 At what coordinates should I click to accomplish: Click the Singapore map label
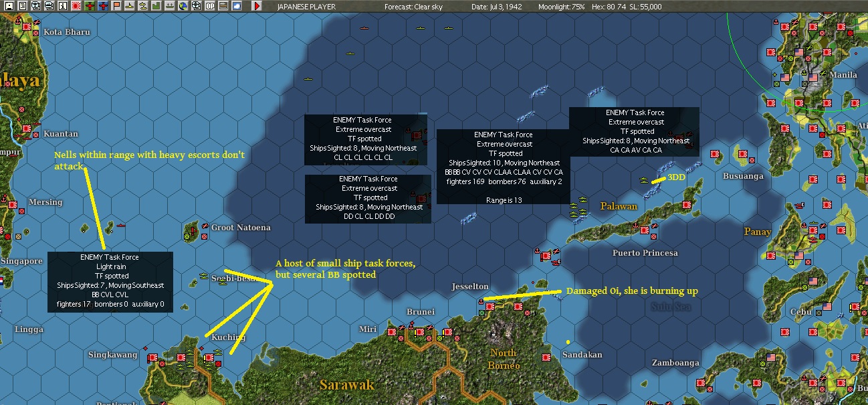point(21,261)
